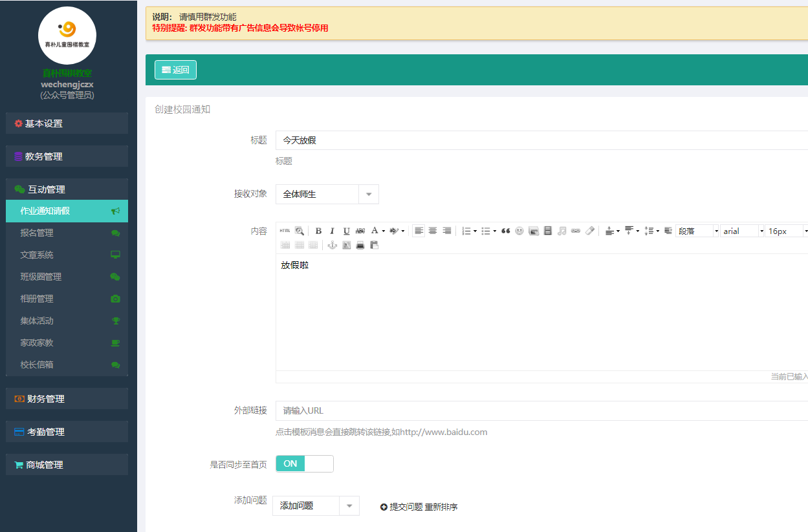Open 校长信箱 in sidebar
808x532 pixels.
tap(67, 365)
